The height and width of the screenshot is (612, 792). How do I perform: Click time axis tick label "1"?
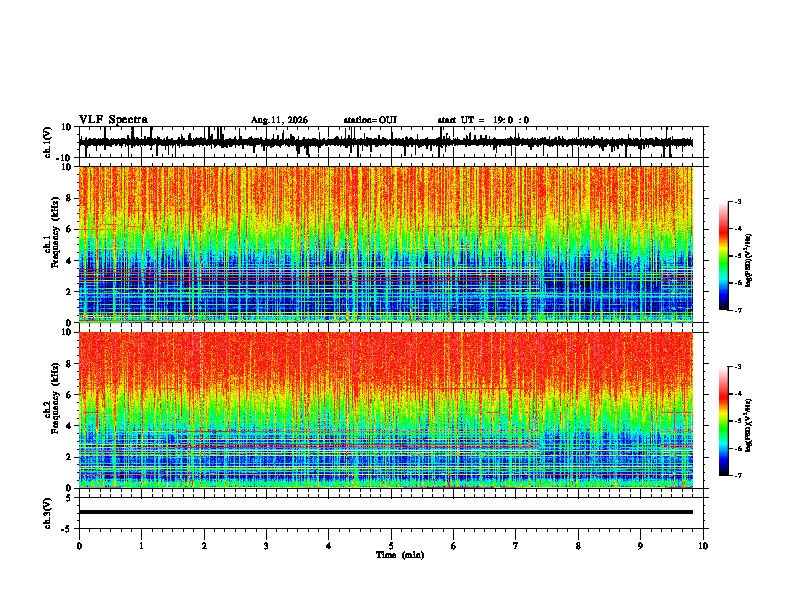pyautogui.click(x=141, y=546)
